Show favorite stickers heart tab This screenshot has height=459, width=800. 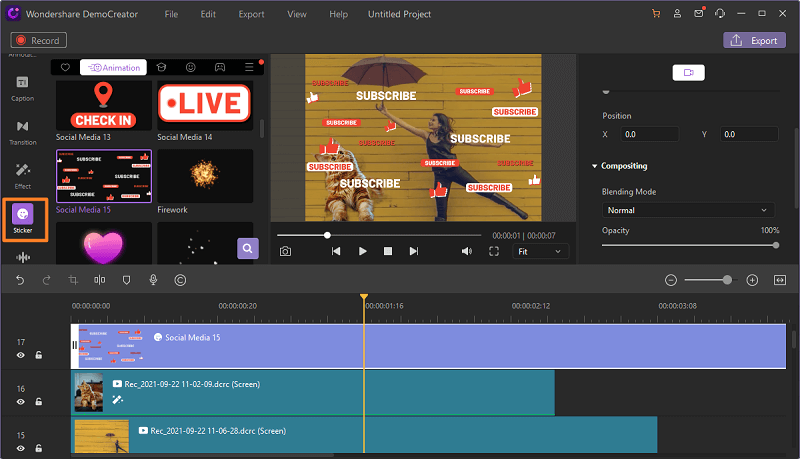(65, 67)
